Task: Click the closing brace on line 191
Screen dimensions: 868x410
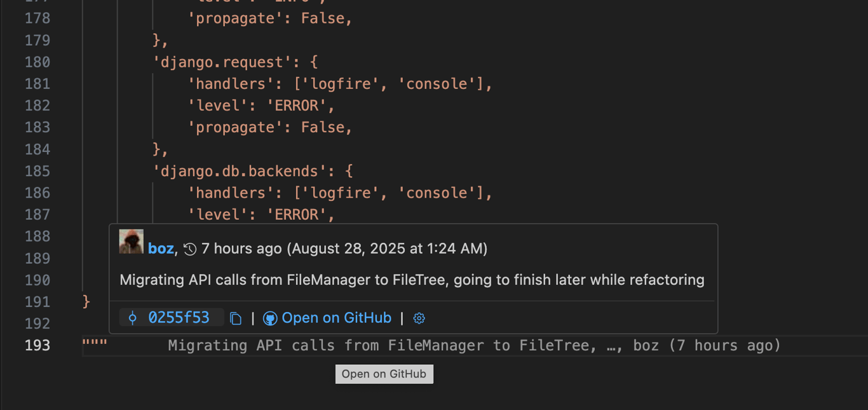Action: (86, 302)
